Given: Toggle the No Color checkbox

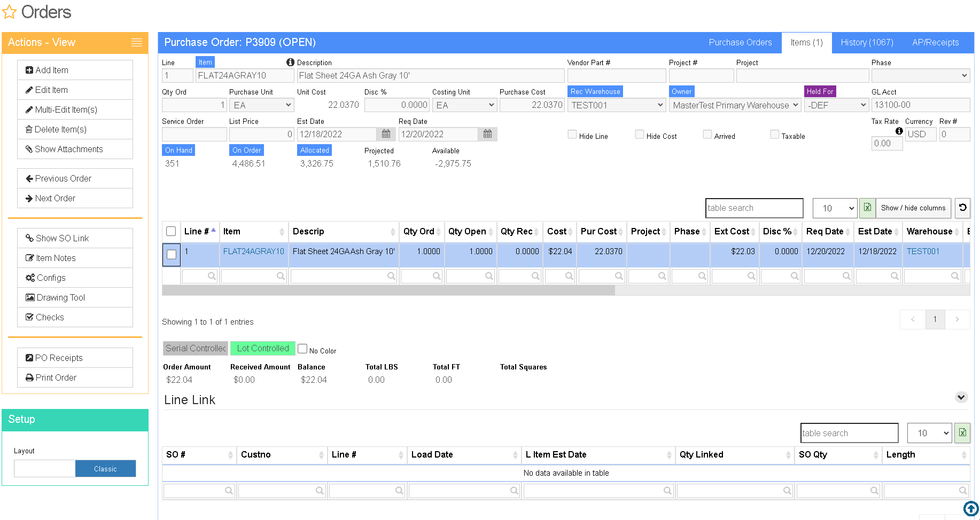Looking at the screenshot, I should click(x=302, y=349).
